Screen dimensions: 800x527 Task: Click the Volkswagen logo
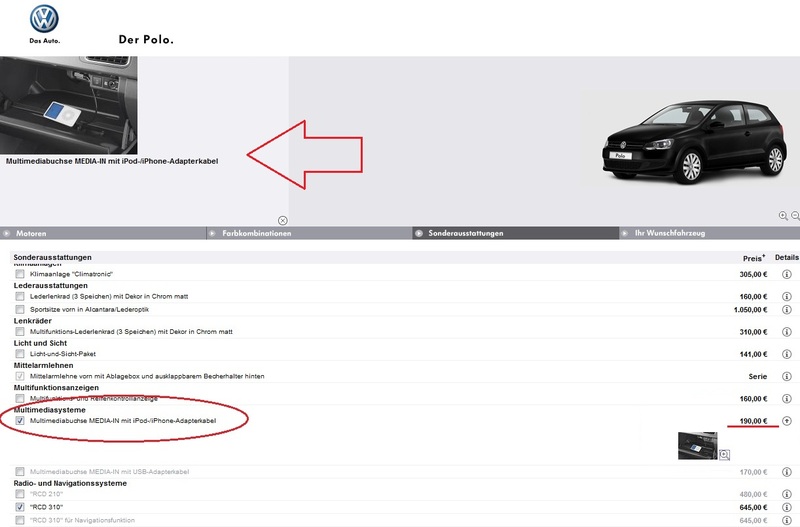coord(44,20)
